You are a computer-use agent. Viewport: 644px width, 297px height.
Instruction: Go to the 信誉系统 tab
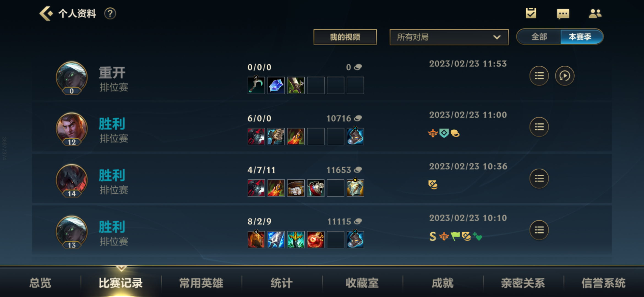[x=604, y=283]
